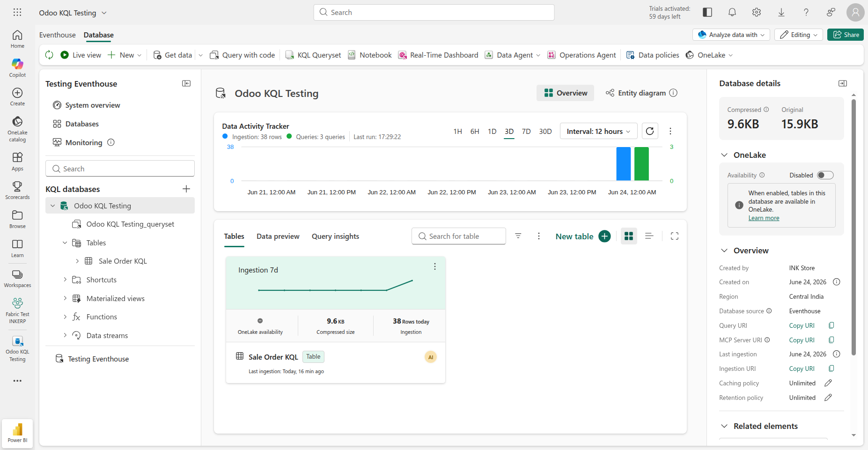The image size is (868, 450).
Task: Refresh the Data Activity Tracker
Action: [x=650, y=131]
